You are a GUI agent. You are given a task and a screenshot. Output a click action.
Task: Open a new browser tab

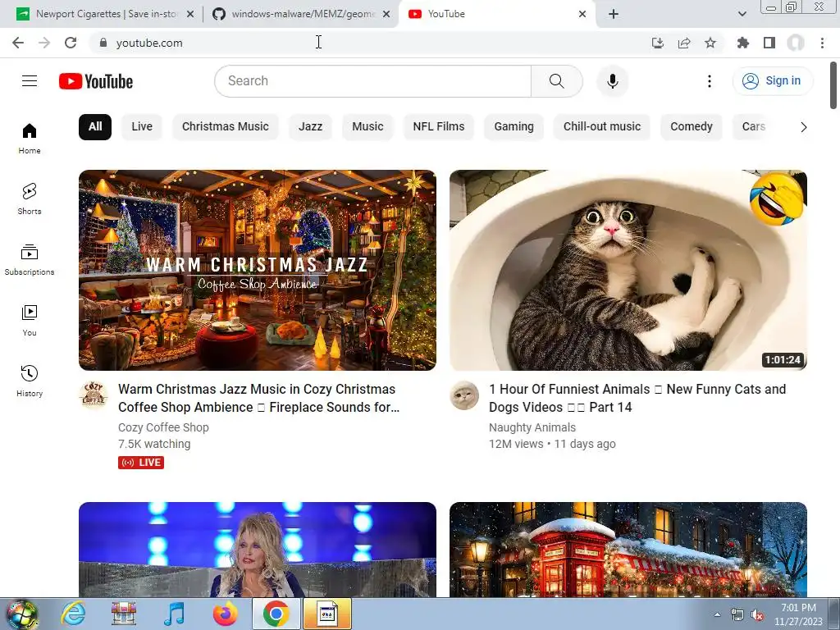click(614, 14)
